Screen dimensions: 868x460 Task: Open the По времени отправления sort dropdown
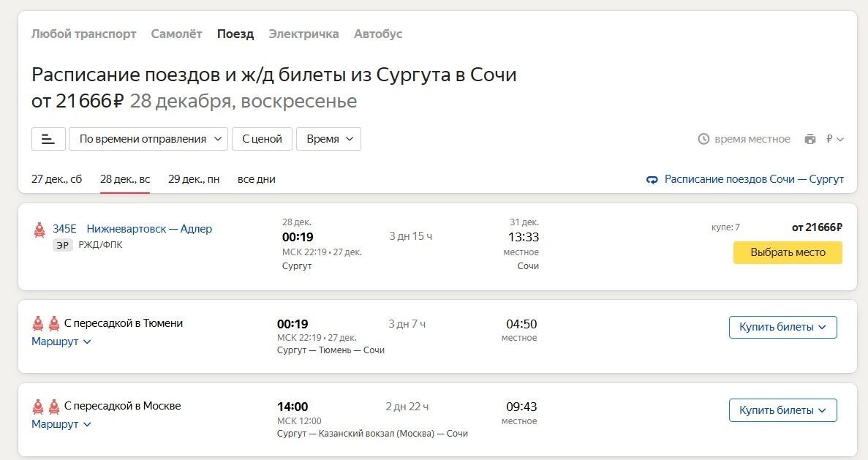[148, 139]
